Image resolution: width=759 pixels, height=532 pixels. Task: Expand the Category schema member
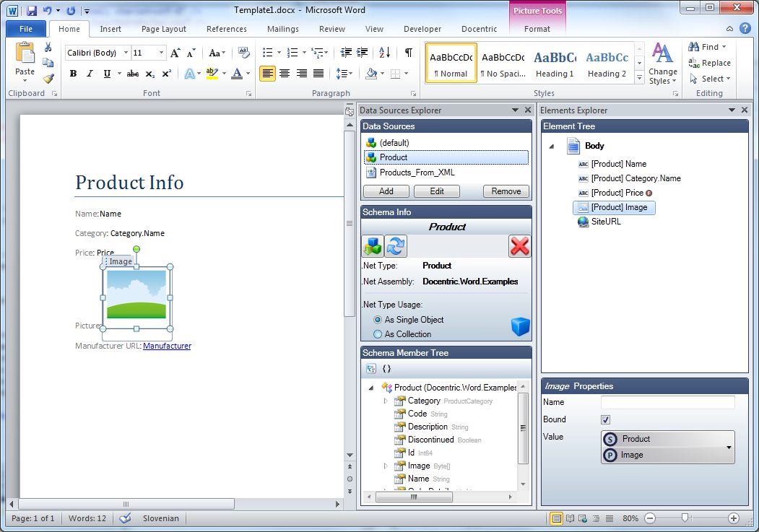coord(386,401)
